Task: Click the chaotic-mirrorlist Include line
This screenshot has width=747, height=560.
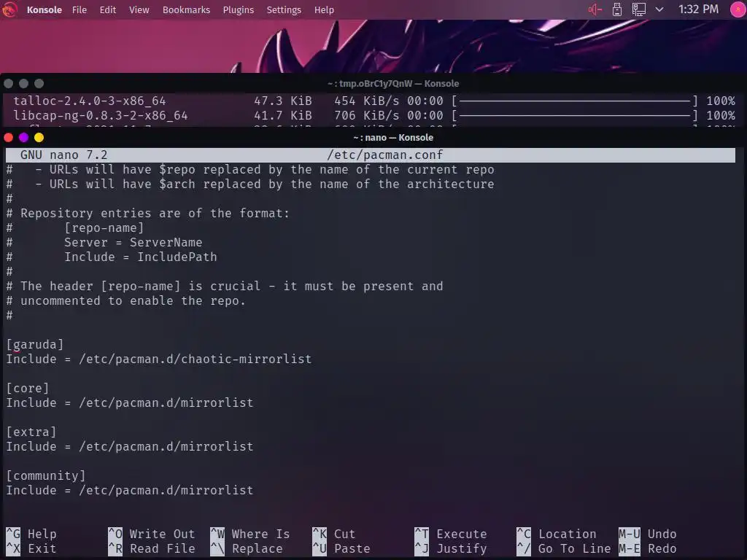Action: tap(158, 359)
